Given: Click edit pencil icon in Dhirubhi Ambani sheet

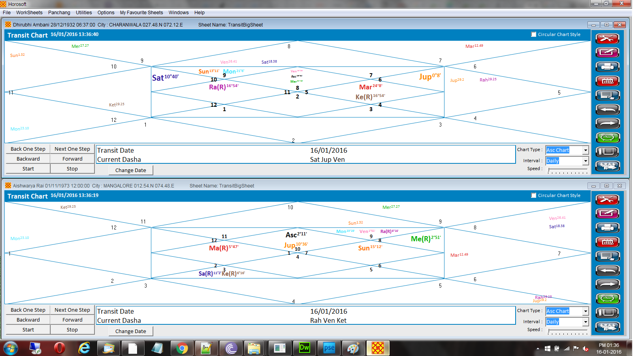Looking at the screenshot, I should point(607,53).
